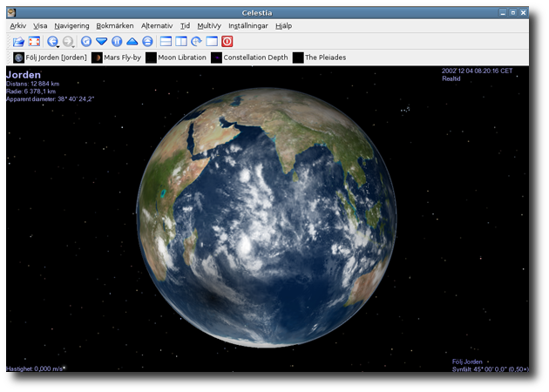Toggle full screen mode toolbar icon
The image size is (549, 392).
[34, 41]
